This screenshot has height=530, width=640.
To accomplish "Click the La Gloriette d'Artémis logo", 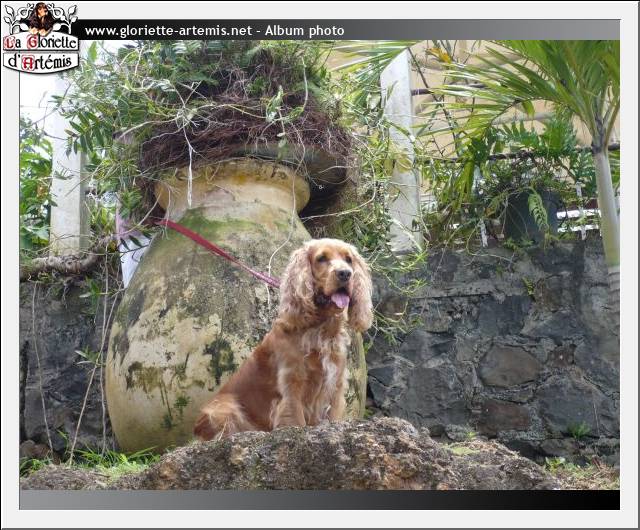I will point(40,38).
